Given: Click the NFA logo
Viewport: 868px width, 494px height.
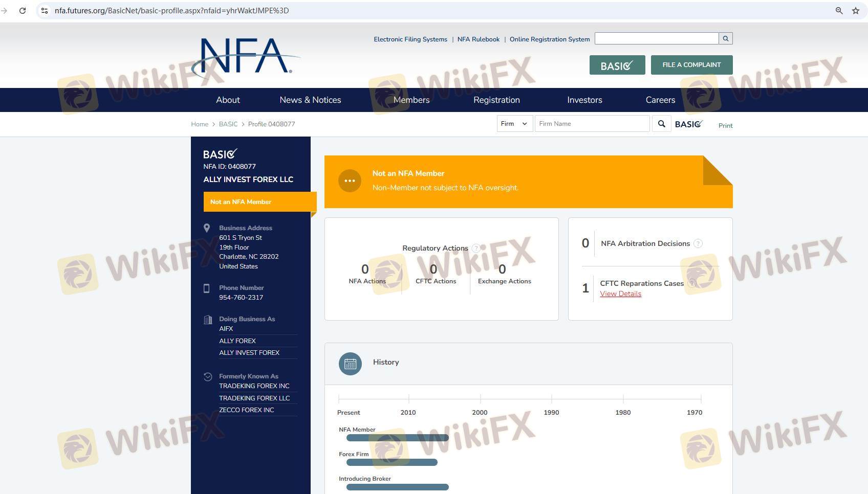Looking at the screenshot, I should (246, 57).
